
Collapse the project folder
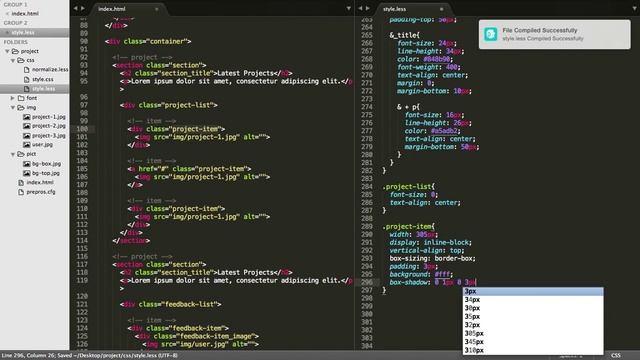(7, 51)
